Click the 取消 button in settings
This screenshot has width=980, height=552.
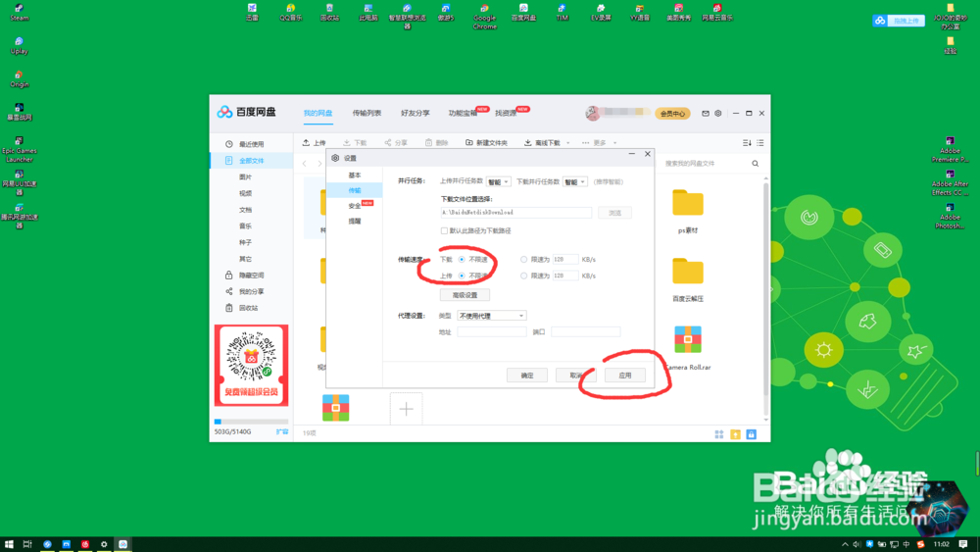[575, 376]
